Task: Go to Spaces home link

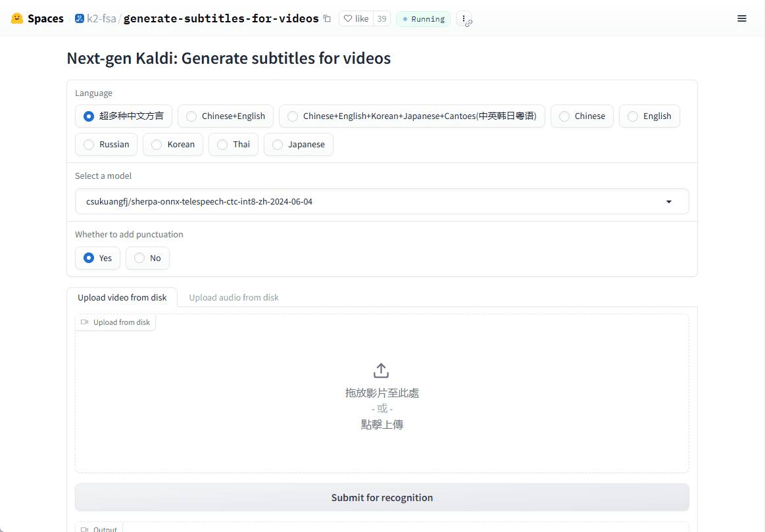Action: coord(45,18)
